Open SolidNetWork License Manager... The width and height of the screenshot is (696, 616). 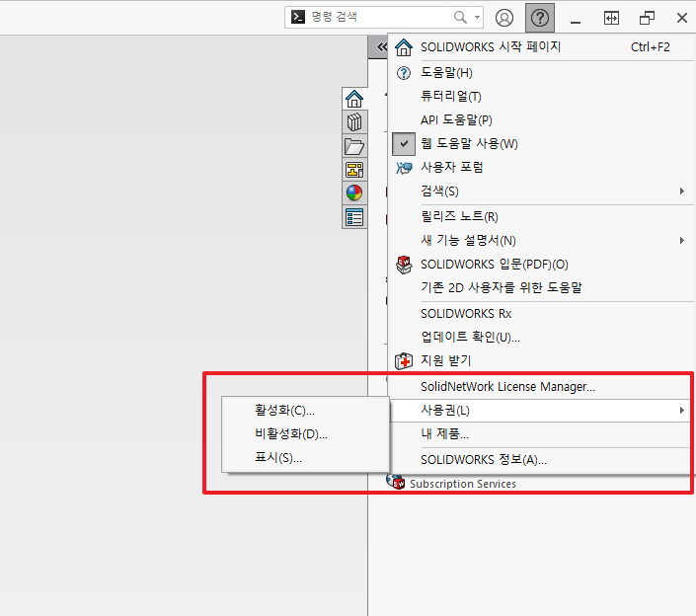point(541,387)
